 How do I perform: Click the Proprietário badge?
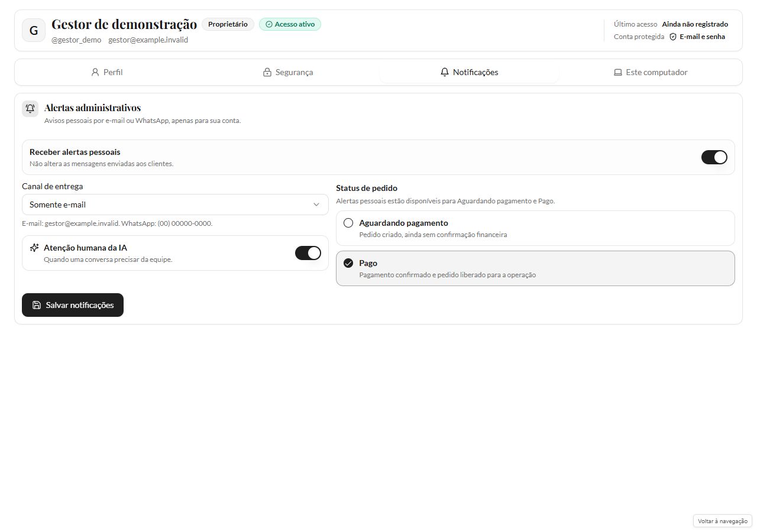pyautogui.click(x=228, y=24)
